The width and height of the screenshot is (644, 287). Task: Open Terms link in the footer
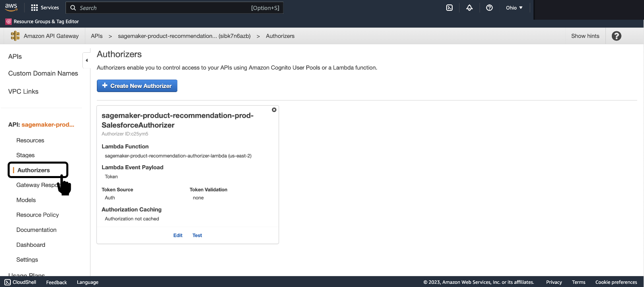tap(578, 282)
